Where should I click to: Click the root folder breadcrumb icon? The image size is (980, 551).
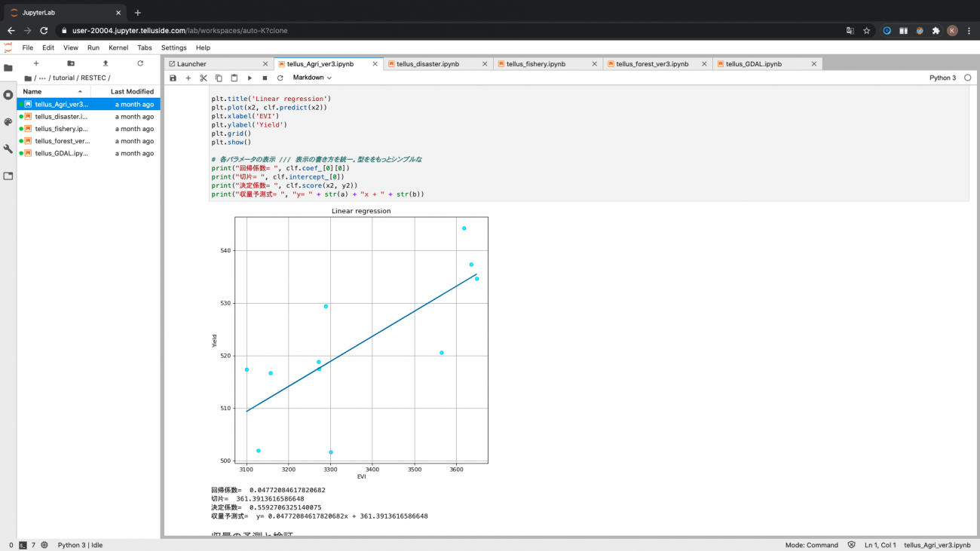pos(28,78)
